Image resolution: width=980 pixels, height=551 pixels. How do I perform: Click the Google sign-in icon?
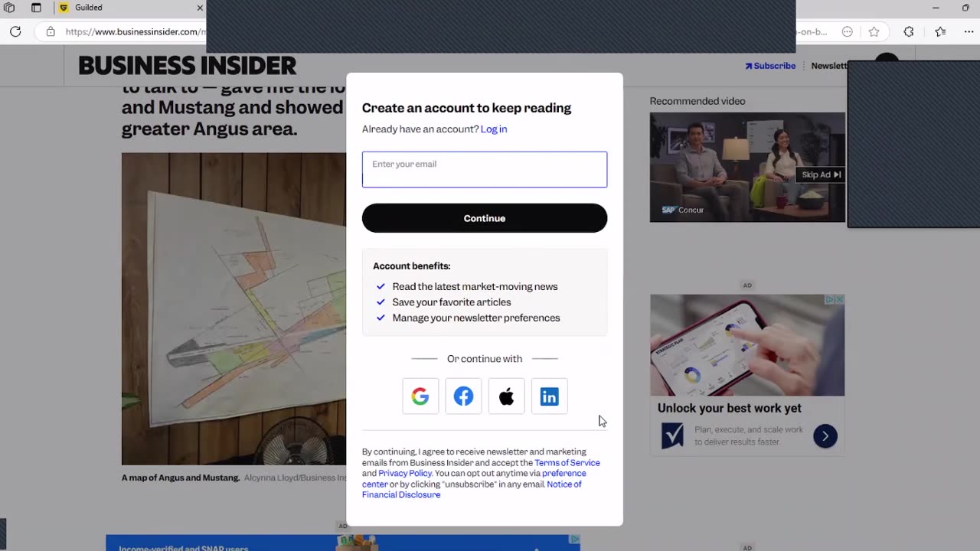420,396
